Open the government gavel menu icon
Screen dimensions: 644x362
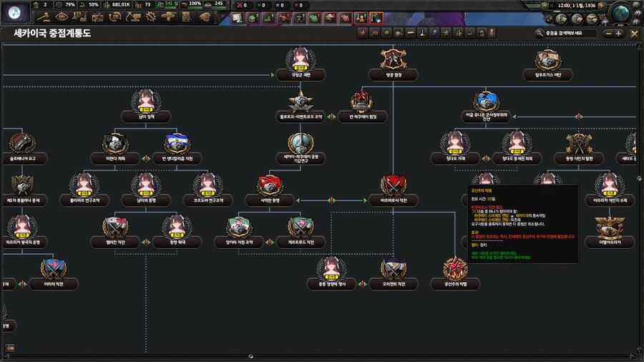pos(44,17)
